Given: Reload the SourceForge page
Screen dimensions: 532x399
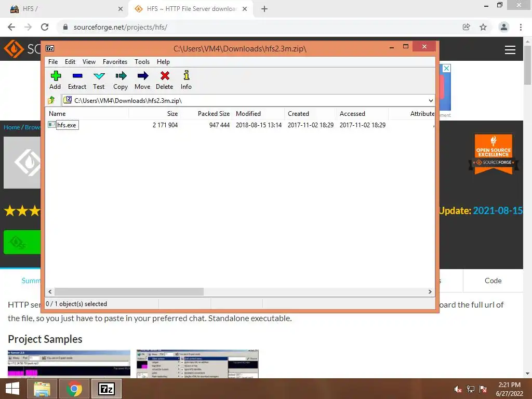Looking at the screenshot, I should click(45, 27).
